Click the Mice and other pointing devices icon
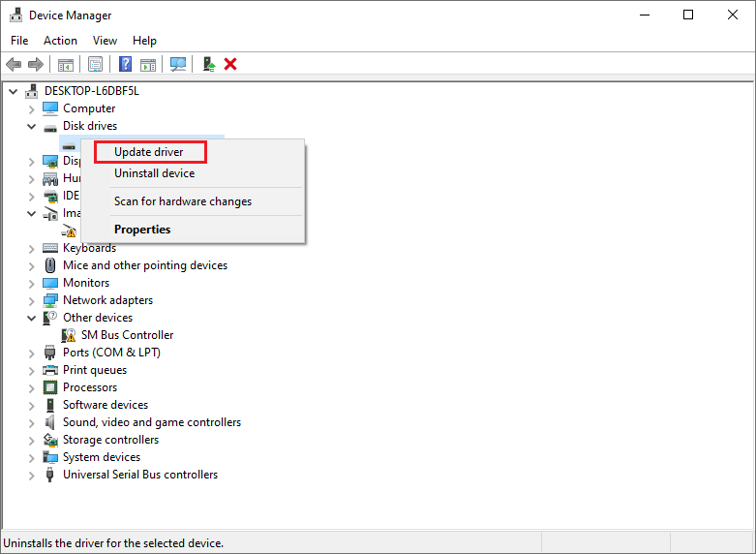Screen dimensions: 756x554 point(50,265)
